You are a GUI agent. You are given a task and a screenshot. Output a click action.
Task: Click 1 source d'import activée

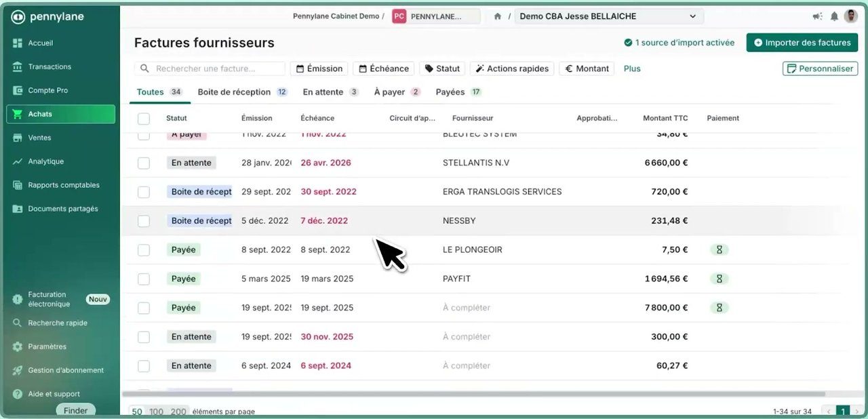pos(679,43)
